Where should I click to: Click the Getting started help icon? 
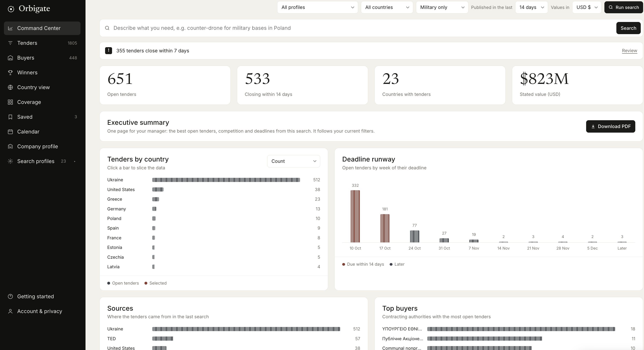(x=10, y=296)
